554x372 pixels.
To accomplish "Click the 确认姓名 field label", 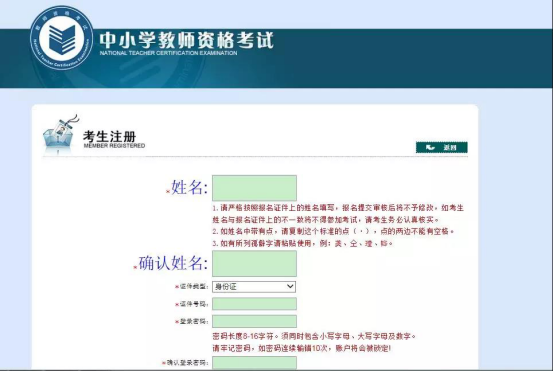I will (173, 264).
